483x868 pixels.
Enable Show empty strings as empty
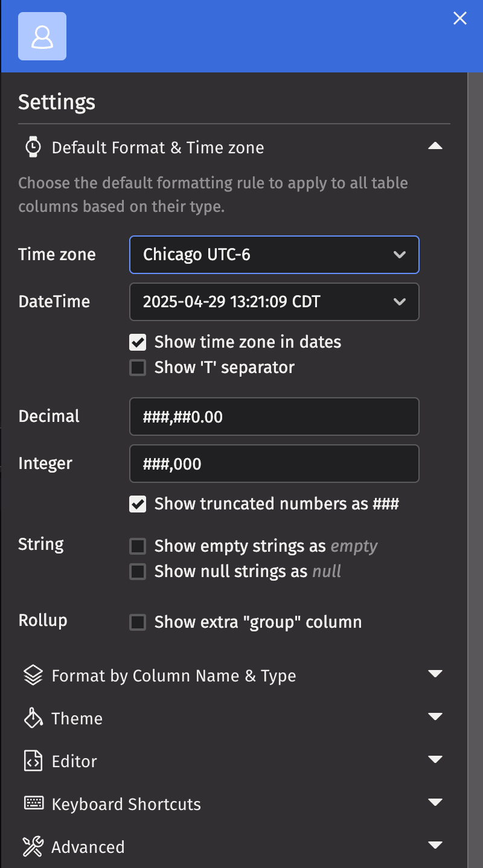coord(138,546)
